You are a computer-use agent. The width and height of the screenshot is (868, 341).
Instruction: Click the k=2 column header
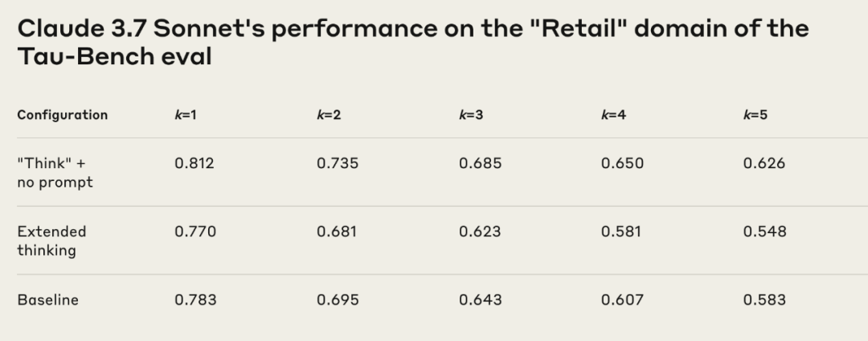coord(329,115)
